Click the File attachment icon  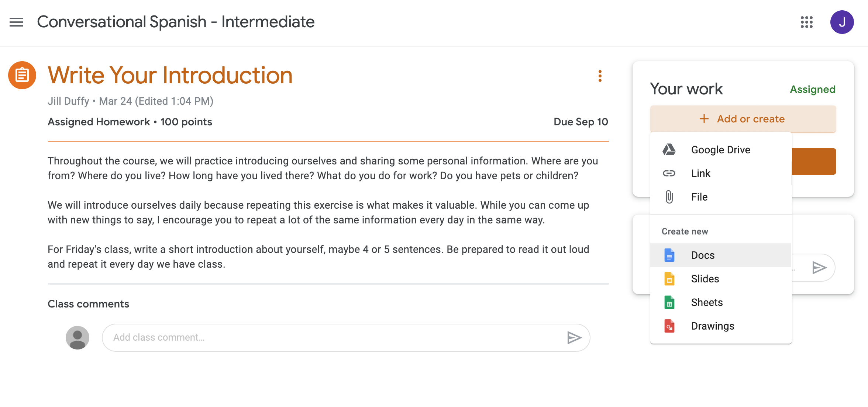pos(669,197)
